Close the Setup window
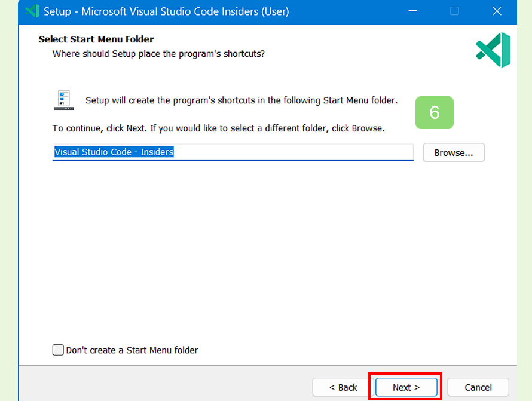Viewport: 532px width, 401px height. click(497, 11)
